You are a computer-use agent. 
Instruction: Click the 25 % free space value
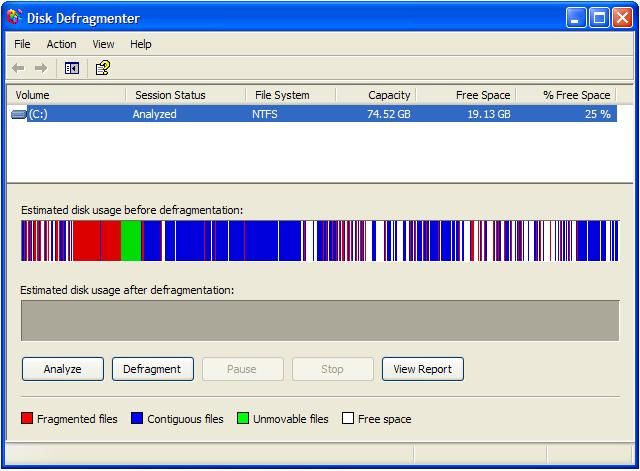[x=598, y=114]
